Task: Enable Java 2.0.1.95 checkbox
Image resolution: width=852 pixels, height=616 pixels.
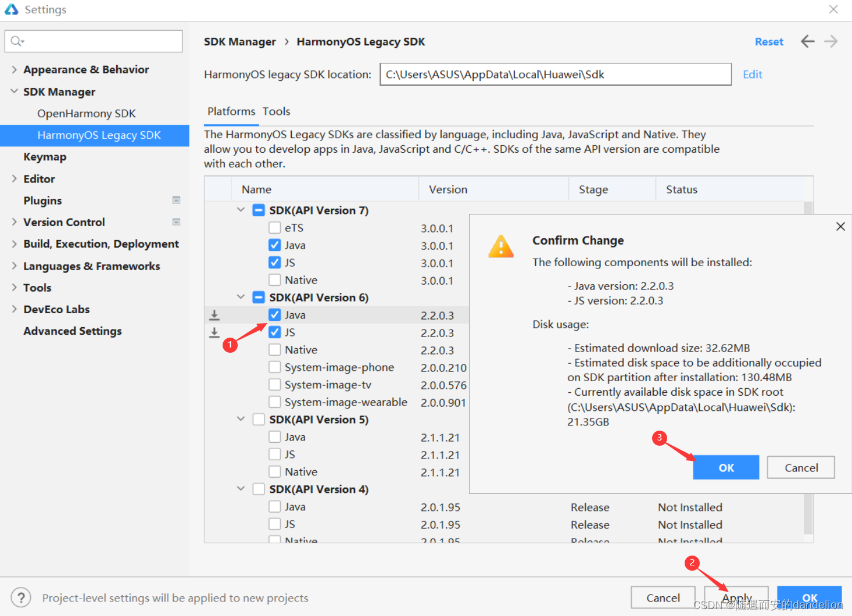Action: click(275, 507)
